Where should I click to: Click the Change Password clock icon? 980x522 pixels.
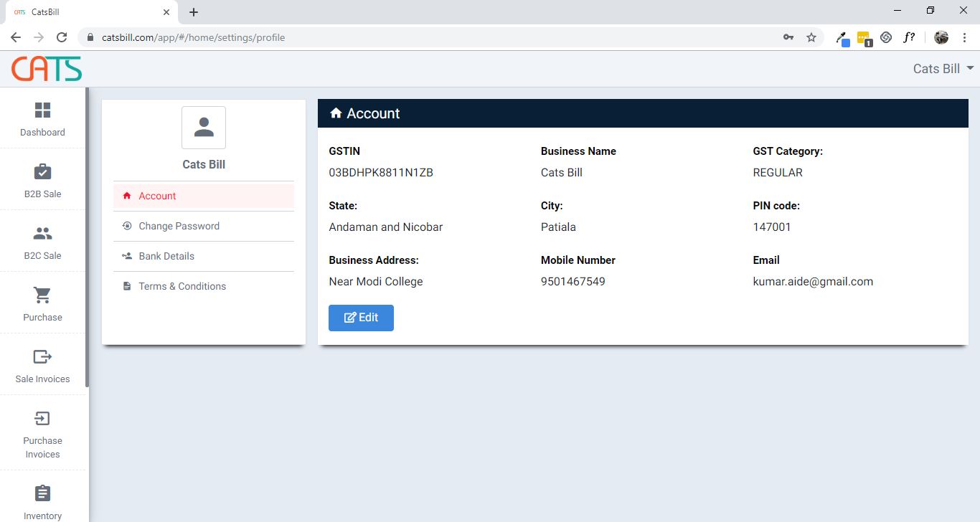tap(127, 226)
